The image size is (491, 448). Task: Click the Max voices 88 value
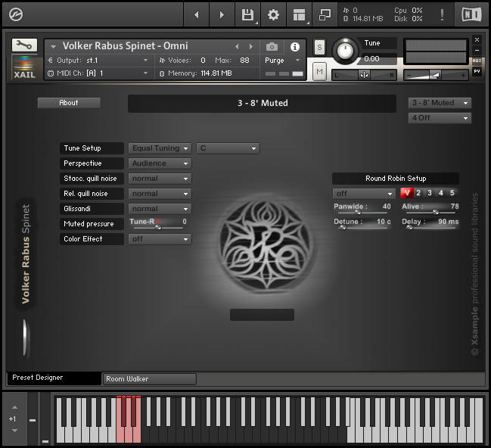[x=244, y=60]
